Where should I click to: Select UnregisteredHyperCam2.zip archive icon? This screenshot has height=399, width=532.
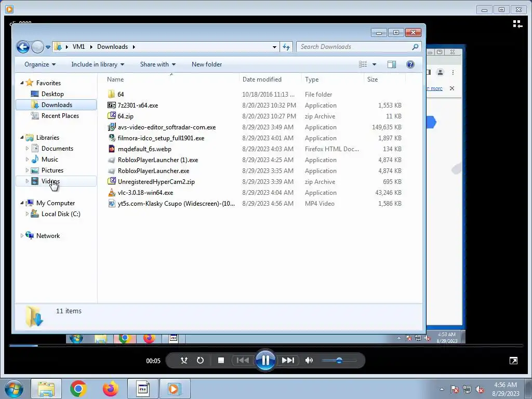[x=111, y=181]
